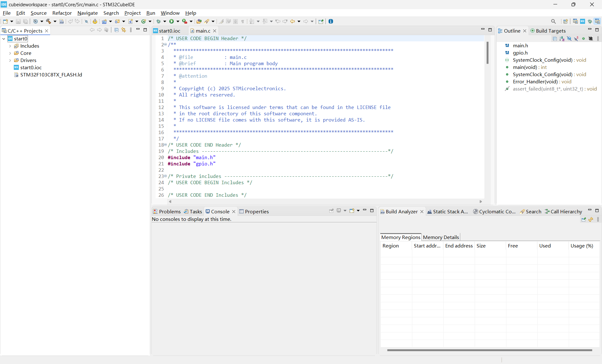Image resolution: width=602 pixels, height=364 pixels.
Task: Switch to the start0.ioc editor tab
Action: (x=170, y=31)
